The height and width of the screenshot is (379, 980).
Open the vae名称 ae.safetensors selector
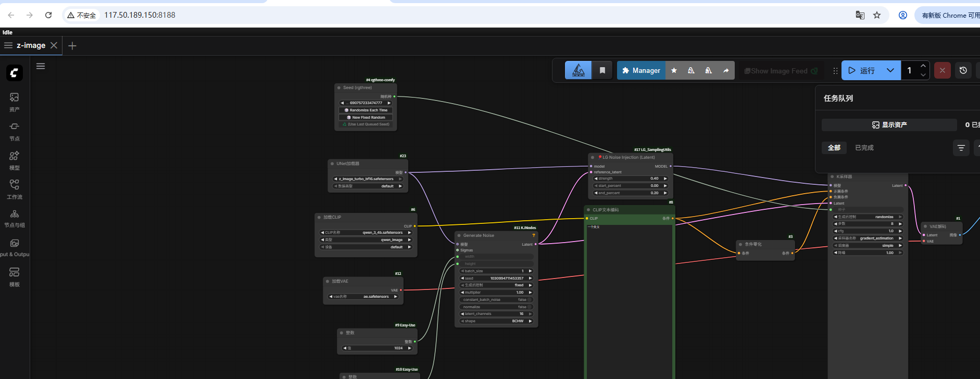[363, 297]
